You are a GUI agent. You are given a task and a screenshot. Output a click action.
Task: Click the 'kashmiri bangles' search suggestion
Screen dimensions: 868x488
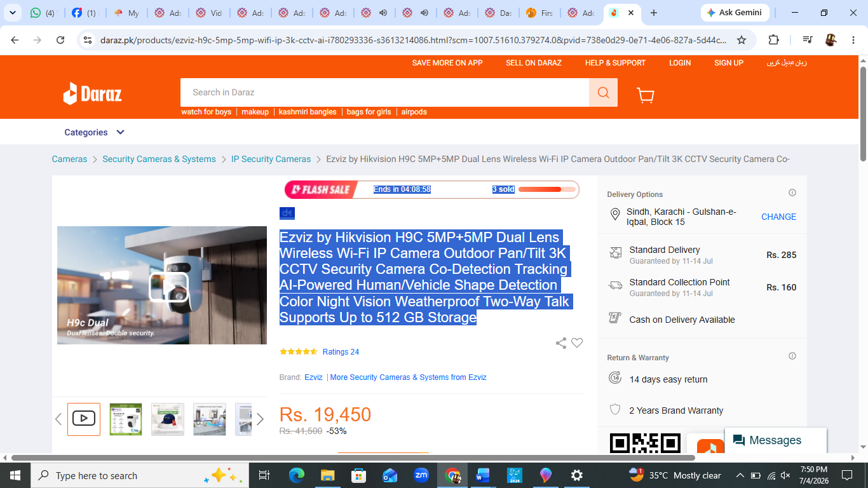(308, 112)
